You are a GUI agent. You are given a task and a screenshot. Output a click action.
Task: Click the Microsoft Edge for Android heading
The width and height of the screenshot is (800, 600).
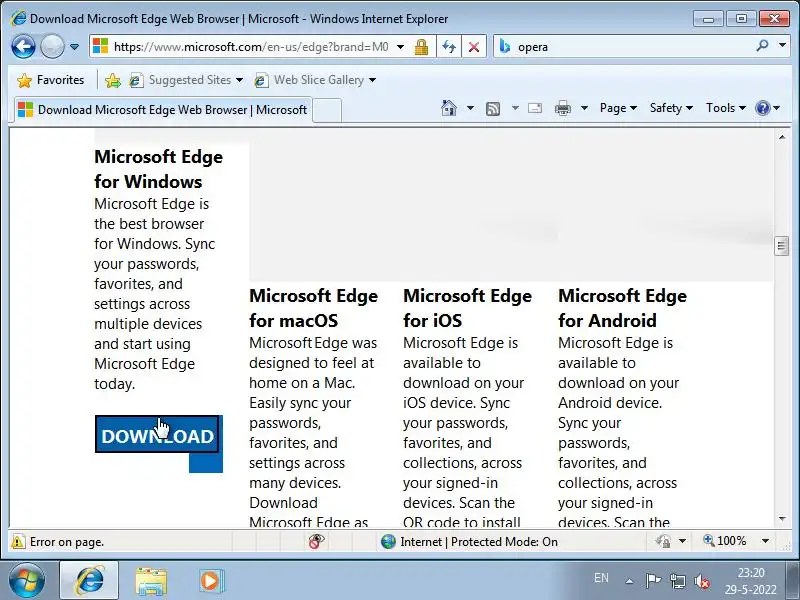(622, 308)
